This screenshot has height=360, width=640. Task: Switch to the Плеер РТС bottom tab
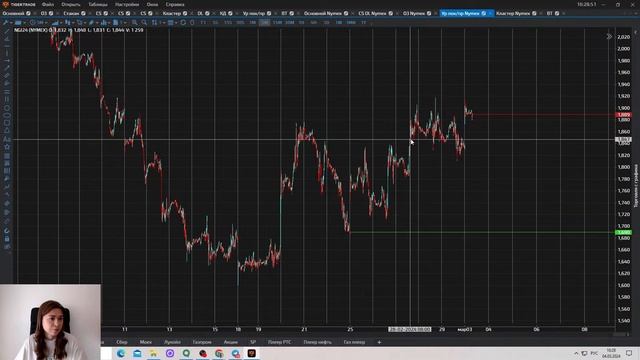pyautogui.click(x=279, y=342)
